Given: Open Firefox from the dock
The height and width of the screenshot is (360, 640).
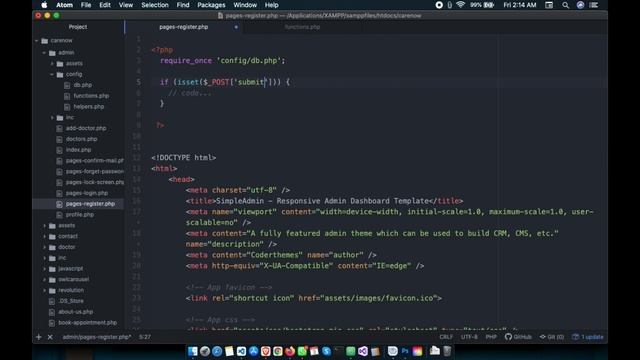Looking at the screenshot, I should [x=290, y=351].
